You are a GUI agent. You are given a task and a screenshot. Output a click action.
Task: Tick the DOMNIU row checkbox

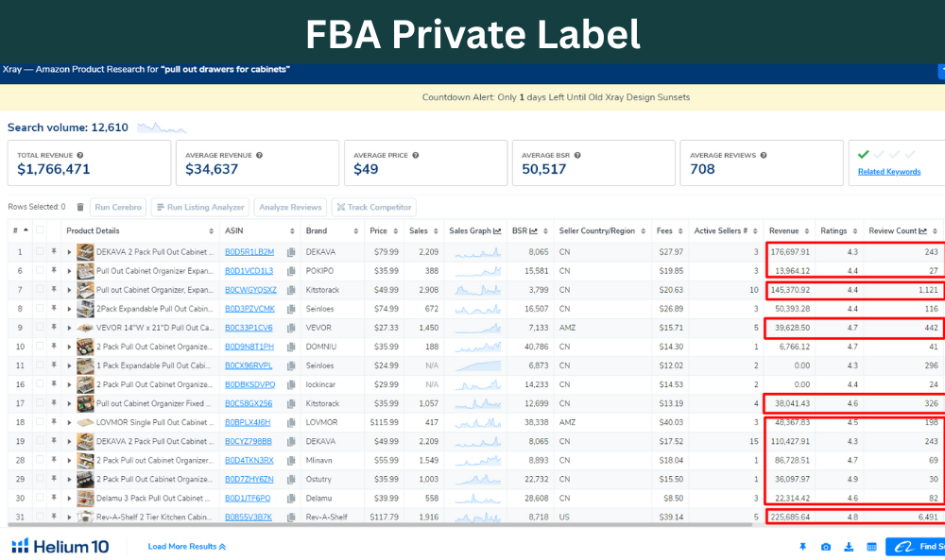(x=40, y=347)
